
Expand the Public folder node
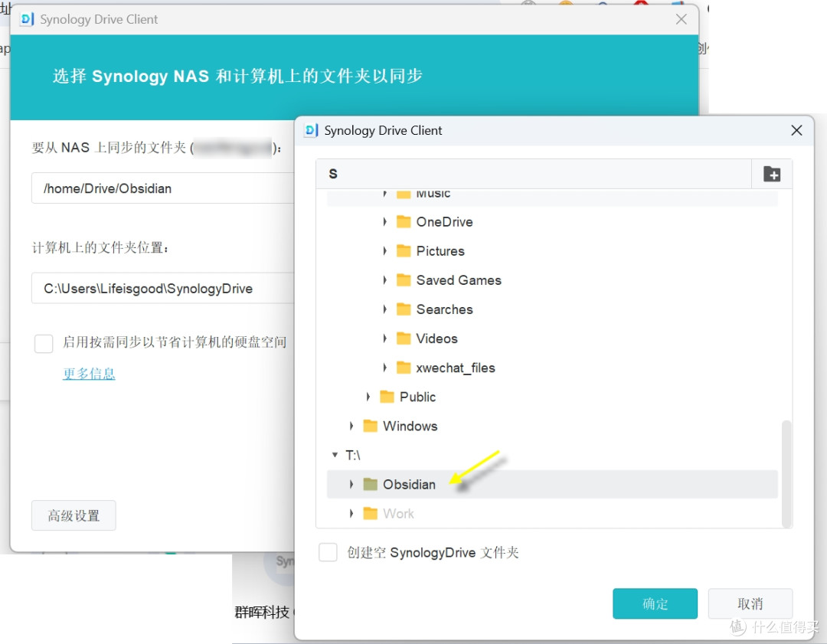coord(368,397)
